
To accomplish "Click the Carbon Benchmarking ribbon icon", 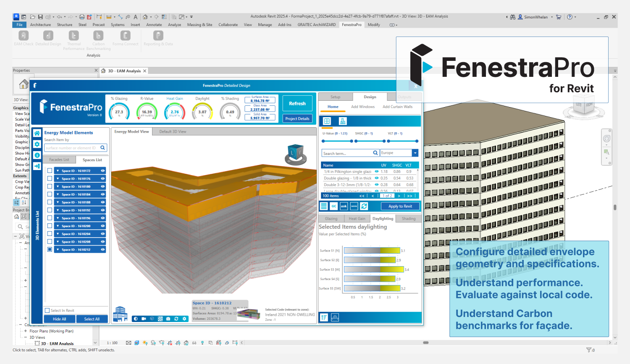I will [x=98, y=36].
